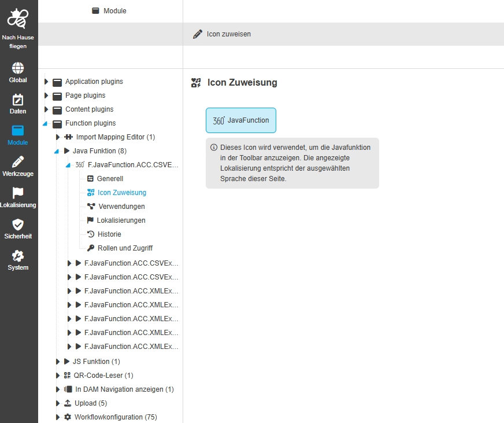
Task: Click the Upload arrow icon
Action: point(68,403)
